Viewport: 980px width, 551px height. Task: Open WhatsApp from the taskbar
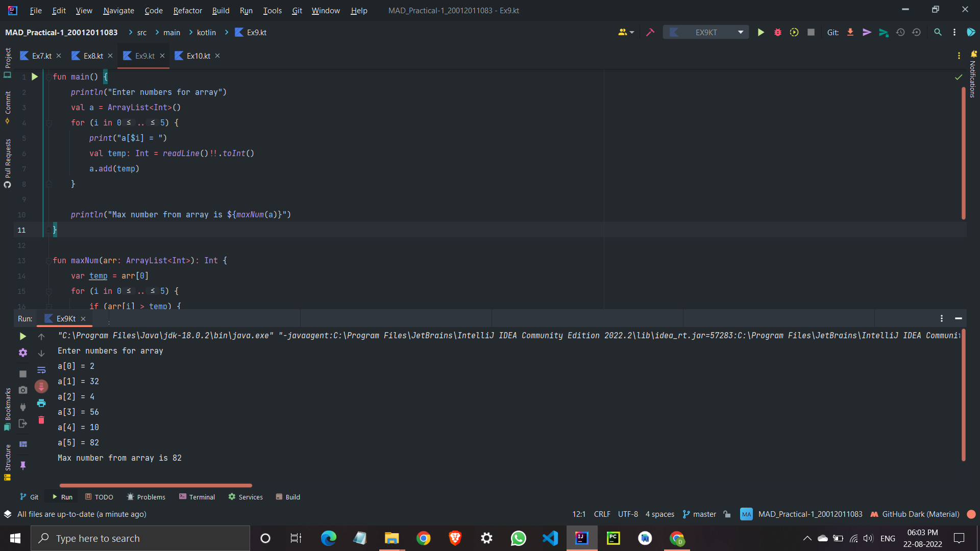[x=518, y=538]
